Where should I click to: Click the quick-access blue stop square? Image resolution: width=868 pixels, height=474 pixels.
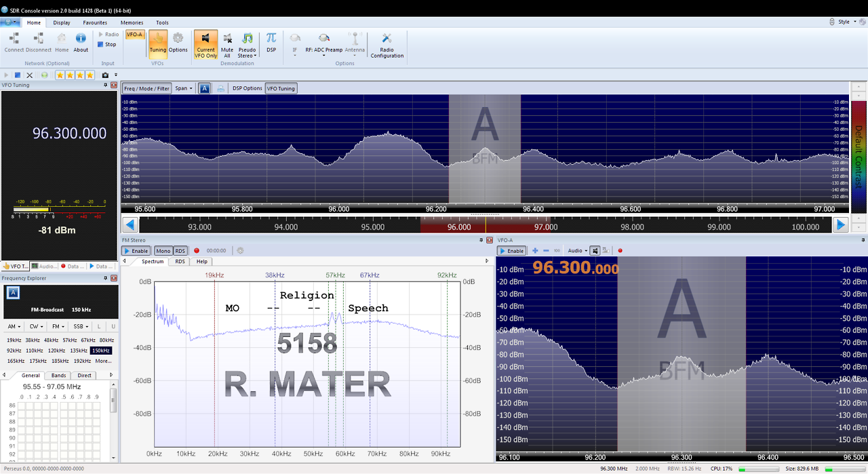(x=18, y=75)
